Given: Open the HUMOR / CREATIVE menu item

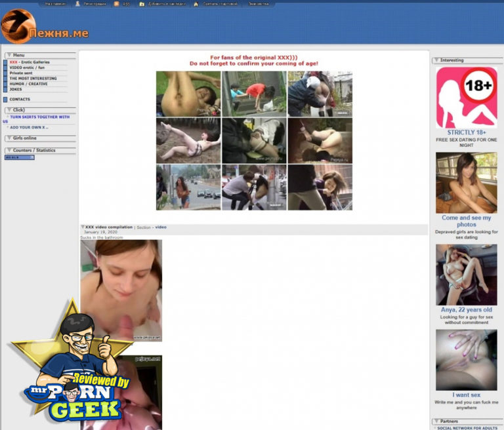Looking at the screenshot, I should [28, 84].
